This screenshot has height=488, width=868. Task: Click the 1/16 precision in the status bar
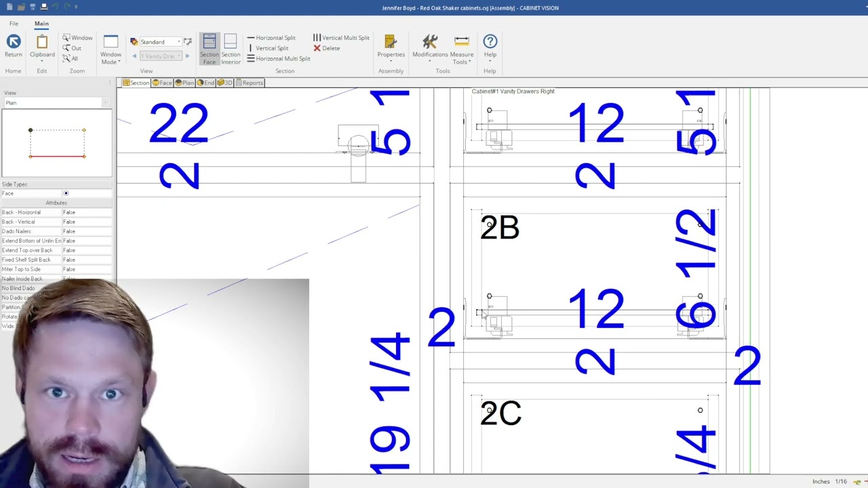pos(841,482)
